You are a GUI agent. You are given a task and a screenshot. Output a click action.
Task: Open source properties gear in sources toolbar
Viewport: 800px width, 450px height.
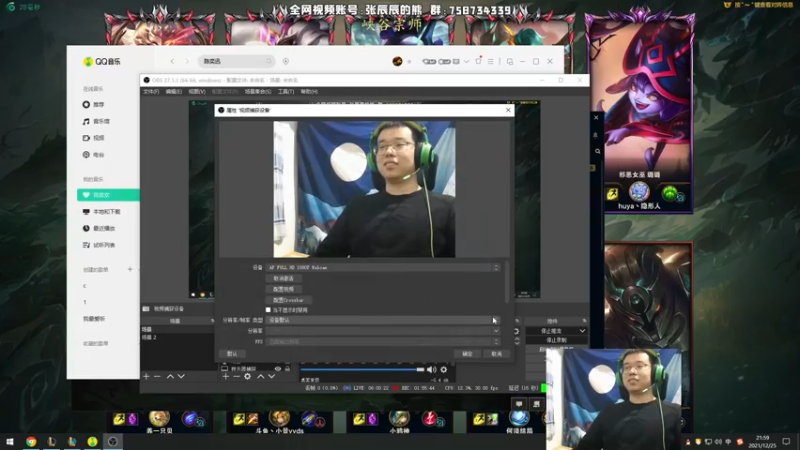pyautogui.click(x=247, y=377)
